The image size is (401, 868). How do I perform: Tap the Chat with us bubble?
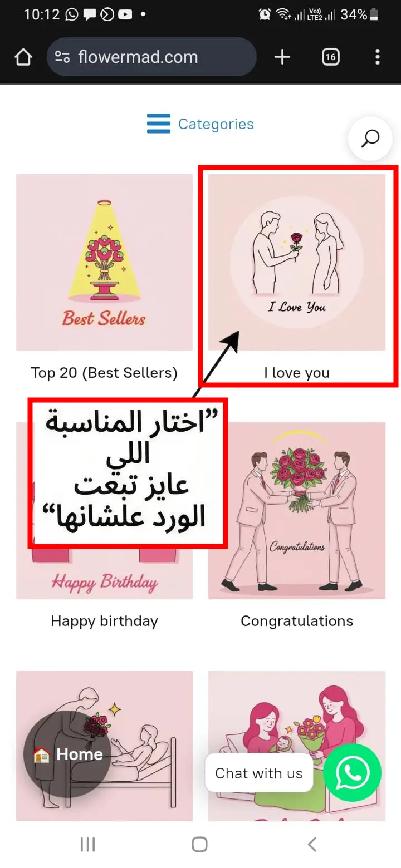tap(259, 773)
